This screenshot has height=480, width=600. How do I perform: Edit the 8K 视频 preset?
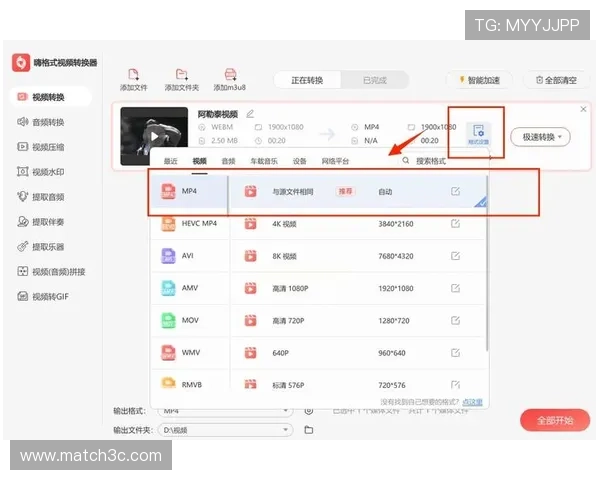[455, 256]
